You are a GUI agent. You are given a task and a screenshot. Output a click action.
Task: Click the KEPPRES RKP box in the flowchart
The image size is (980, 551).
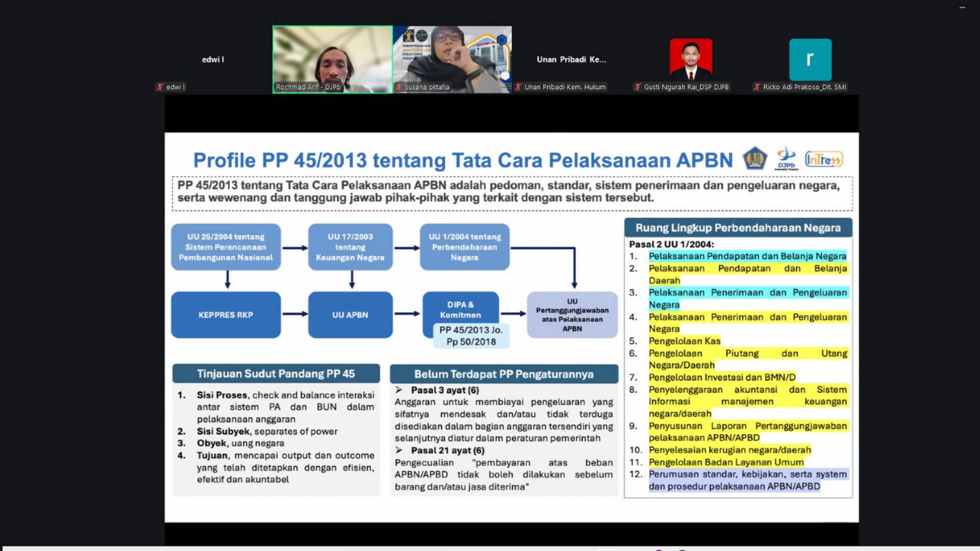[x=226, y=315]
